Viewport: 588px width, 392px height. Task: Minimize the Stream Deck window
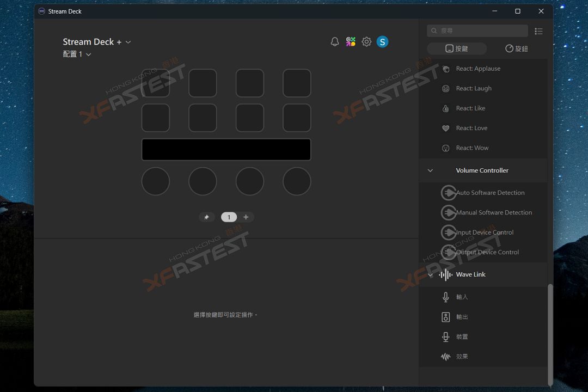coord(494,11)
